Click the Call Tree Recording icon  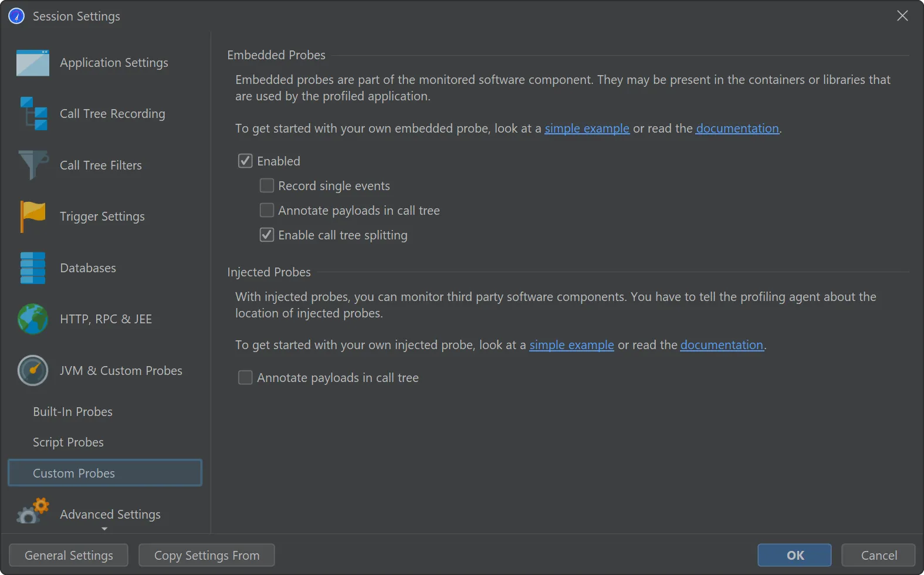pyautogui.click(x=33, y=114)
